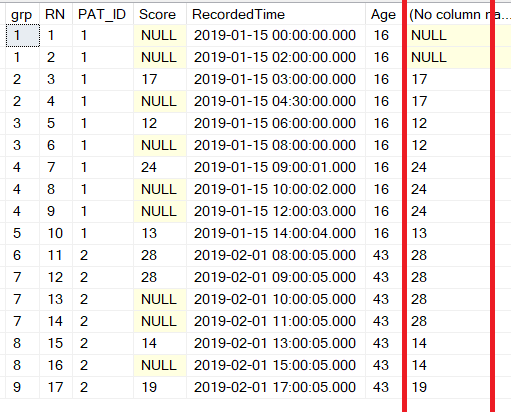Select the Score cell with value 17
The image size is (511, 412).
(x=160, y=79)
